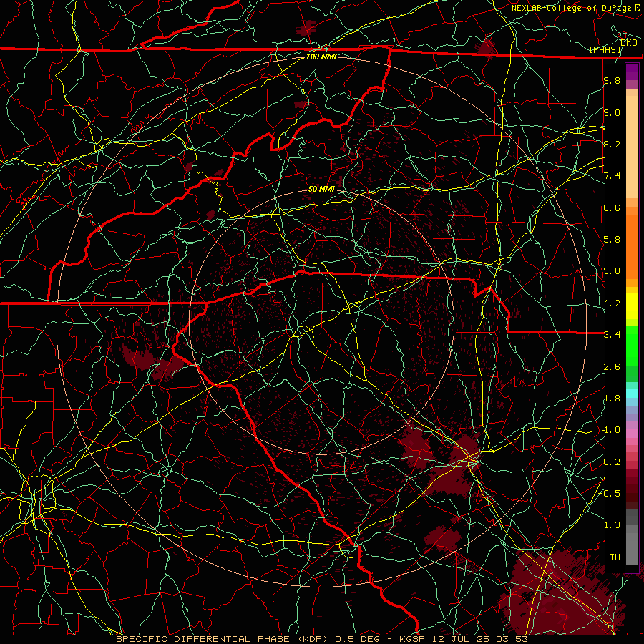This screenshot has height=644, width=644.
Task: Click the "TH" threshold label on the scale
Action: pyautogui.click(x=615, y=557)
